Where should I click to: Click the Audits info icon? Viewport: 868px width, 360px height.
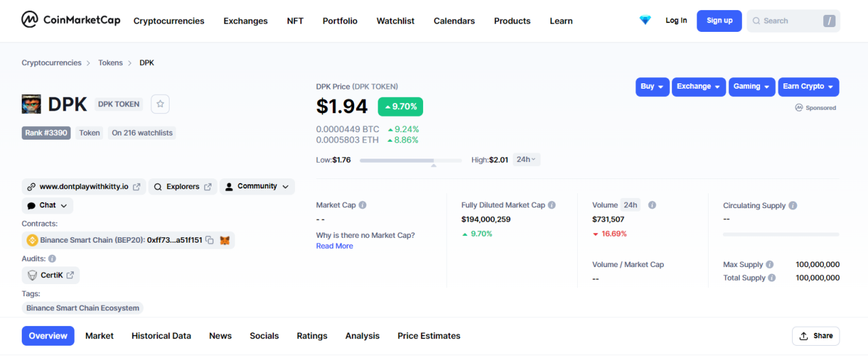pos(52,258)
